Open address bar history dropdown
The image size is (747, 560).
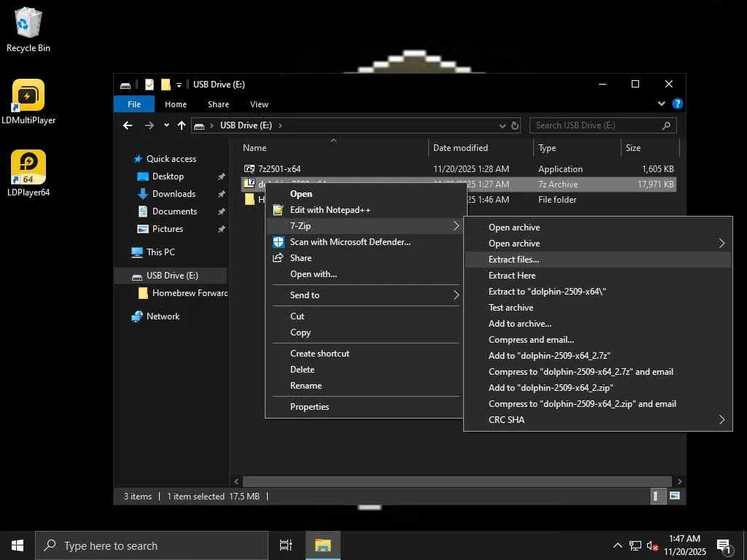[502, 125]
